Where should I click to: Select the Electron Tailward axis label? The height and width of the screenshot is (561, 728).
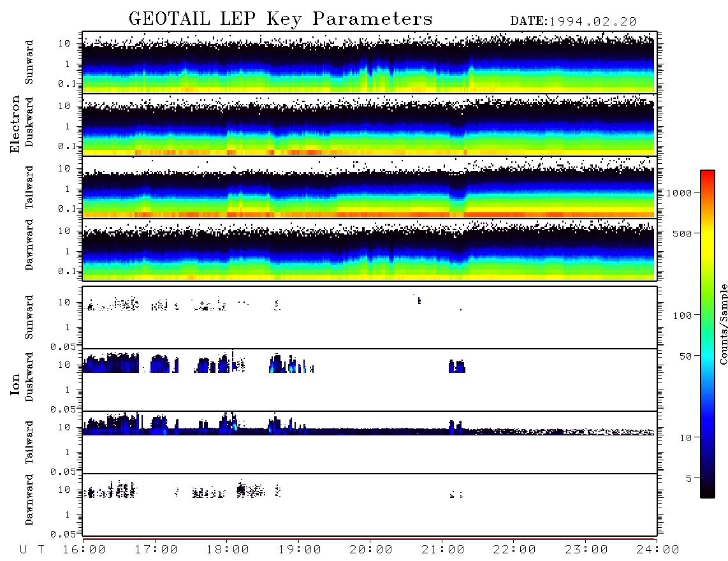(x=29, y=187)
